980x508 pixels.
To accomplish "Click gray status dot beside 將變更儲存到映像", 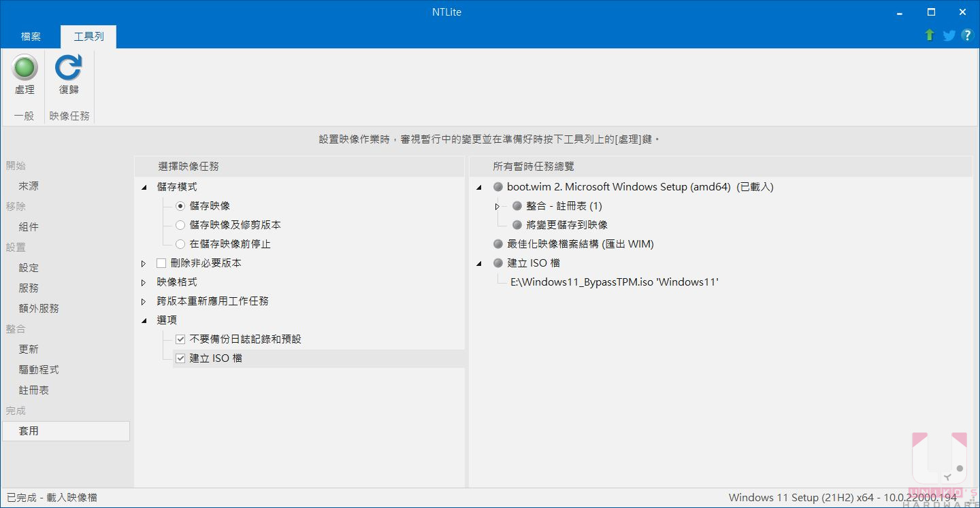I will pyautogui.click(x=517, y=225).
